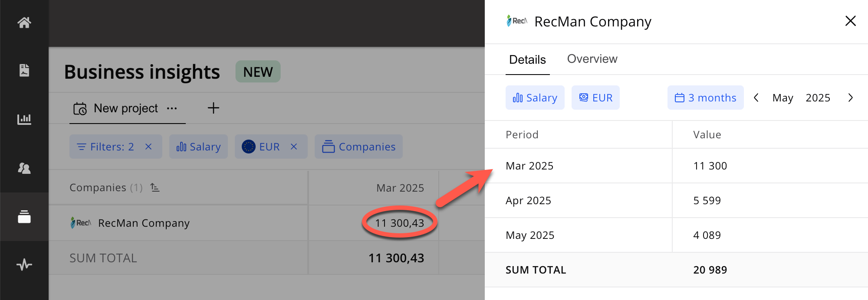
Task: Open the people icon in sidebar
Action: (x=24, y=168)
